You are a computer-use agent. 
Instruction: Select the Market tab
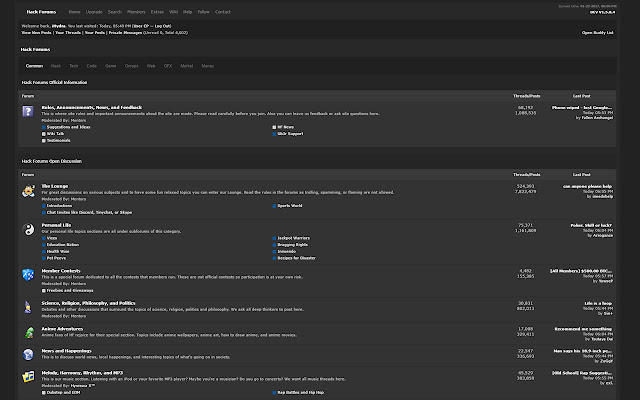[x=187, y=66]
